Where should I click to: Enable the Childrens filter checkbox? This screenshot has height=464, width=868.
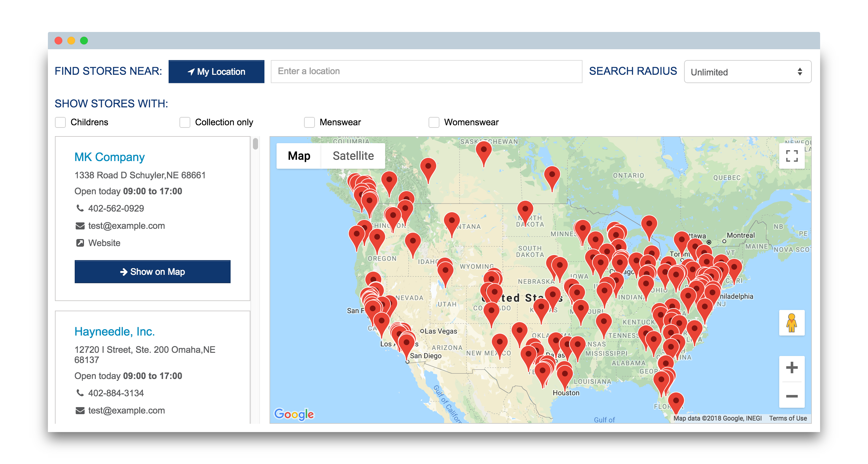pyautogui.click(x=60, y=122)
